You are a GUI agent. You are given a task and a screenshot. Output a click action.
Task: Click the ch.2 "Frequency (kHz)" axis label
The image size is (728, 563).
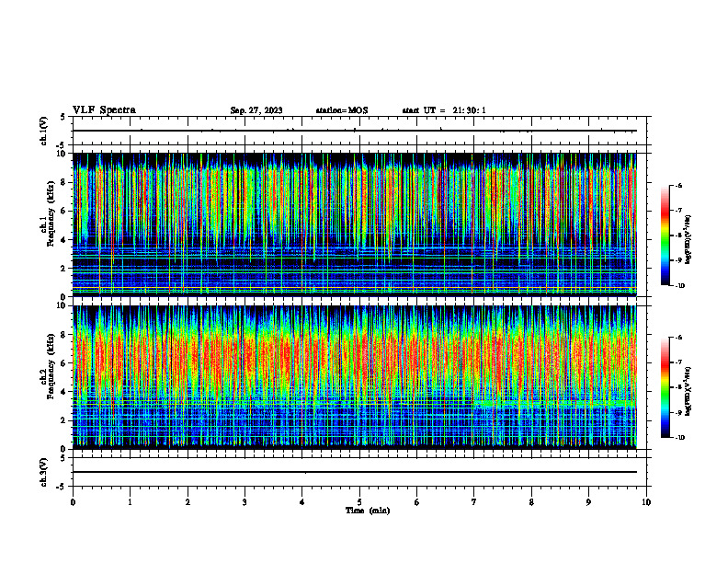(51, 366)
